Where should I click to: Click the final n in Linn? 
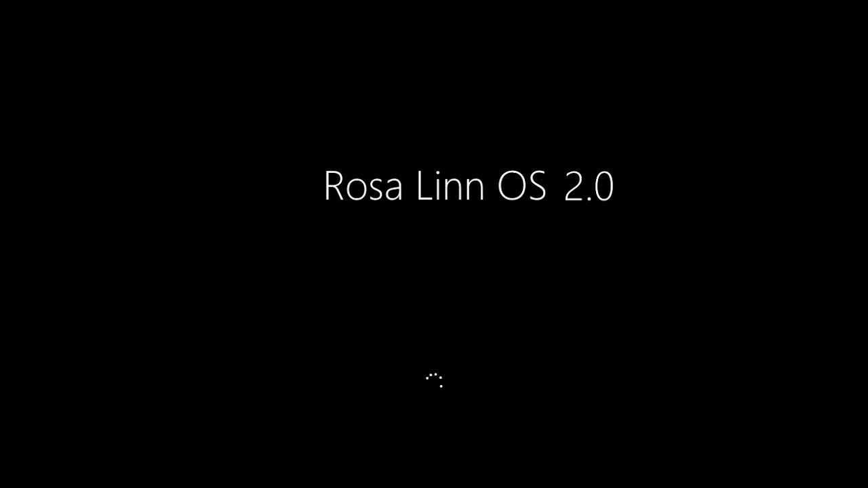tap(476, 190)
